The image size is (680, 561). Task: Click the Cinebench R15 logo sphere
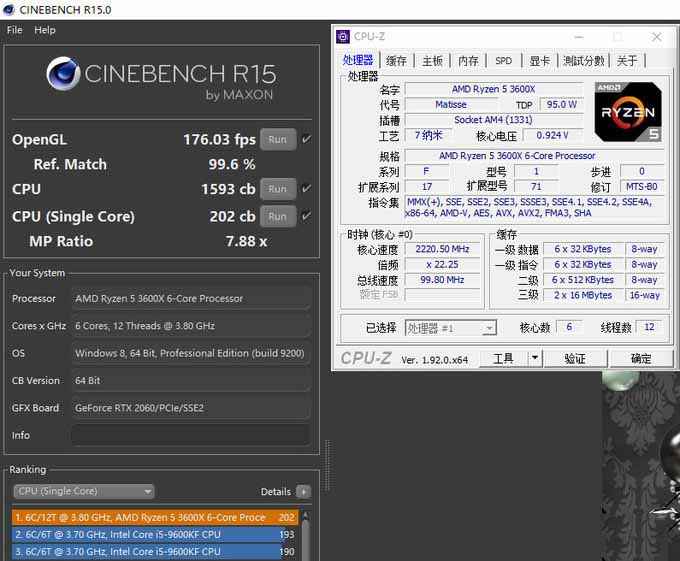coord(63,74)
